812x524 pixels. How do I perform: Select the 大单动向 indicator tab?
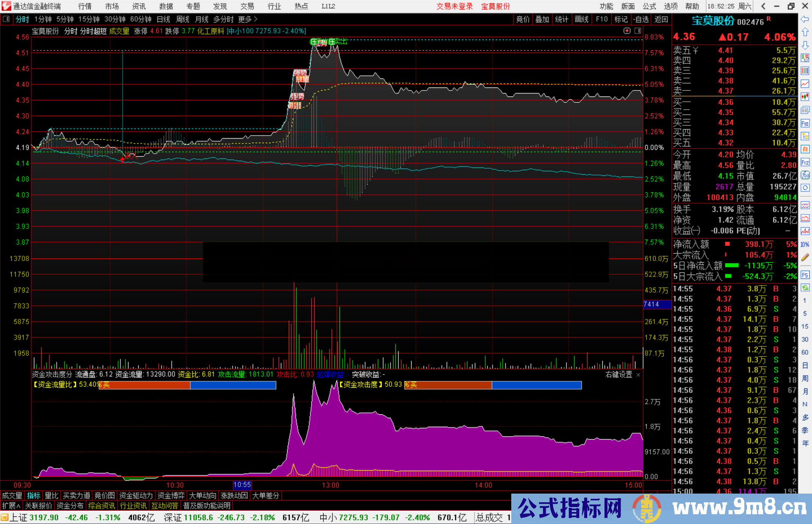(203, 495)
